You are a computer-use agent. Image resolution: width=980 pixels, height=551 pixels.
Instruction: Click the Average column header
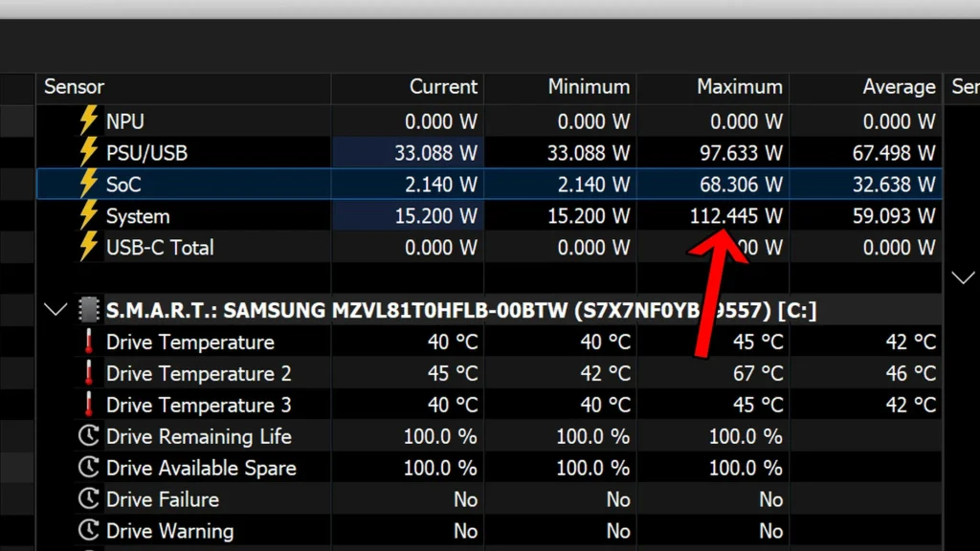[x=865, y=87]
